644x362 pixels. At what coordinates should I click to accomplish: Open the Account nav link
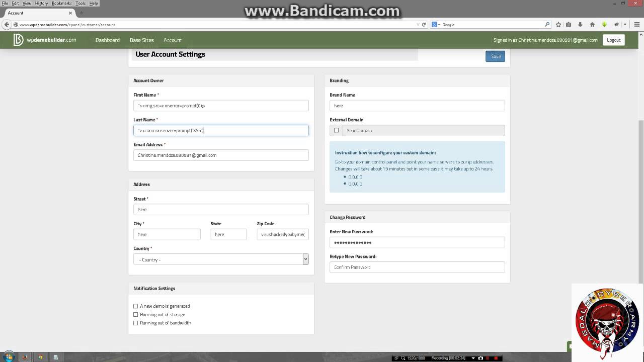[173, 40]
